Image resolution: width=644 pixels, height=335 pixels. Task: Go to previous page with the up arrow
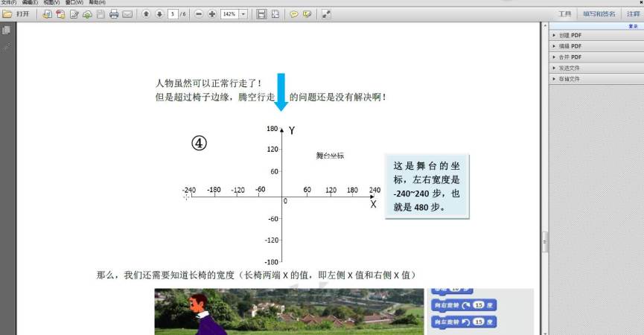pyautogui.click(x=146, y=14)
